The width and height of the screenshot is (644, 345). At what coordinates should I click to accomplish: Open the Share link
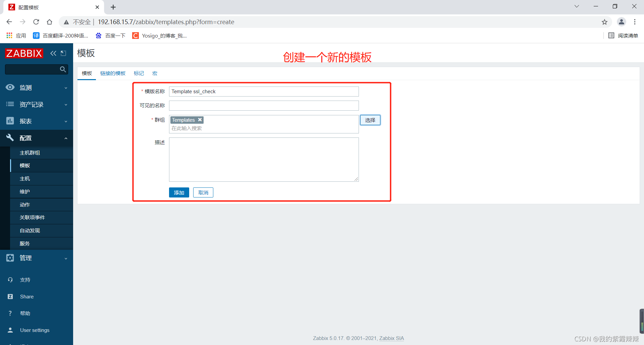[27, 296]
